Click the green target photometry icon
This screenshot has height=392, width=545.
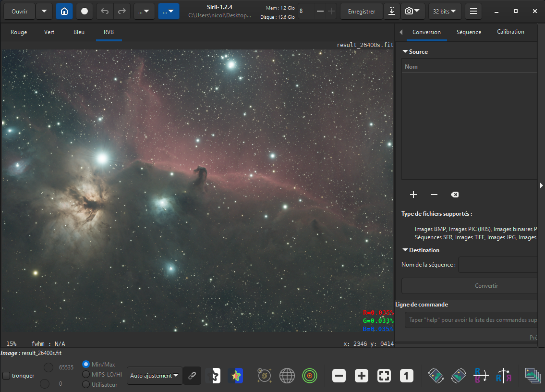[x=310, y=376]
